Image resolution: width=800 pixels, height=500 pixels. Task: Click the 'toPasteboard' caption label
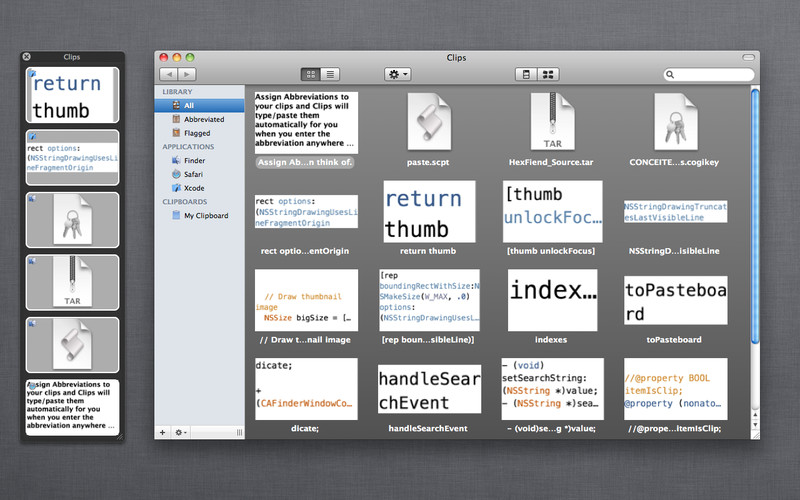point(674,340)
